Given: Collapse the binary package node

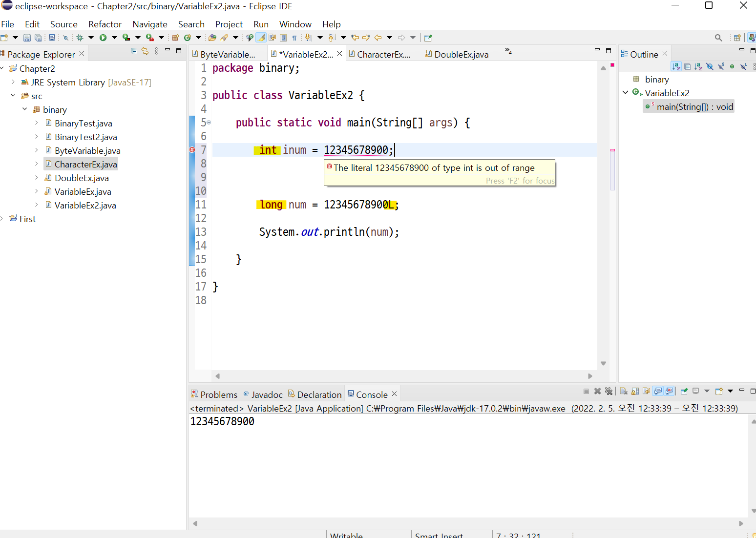Looking at the screenshot, I should click(x=25, y=109).
